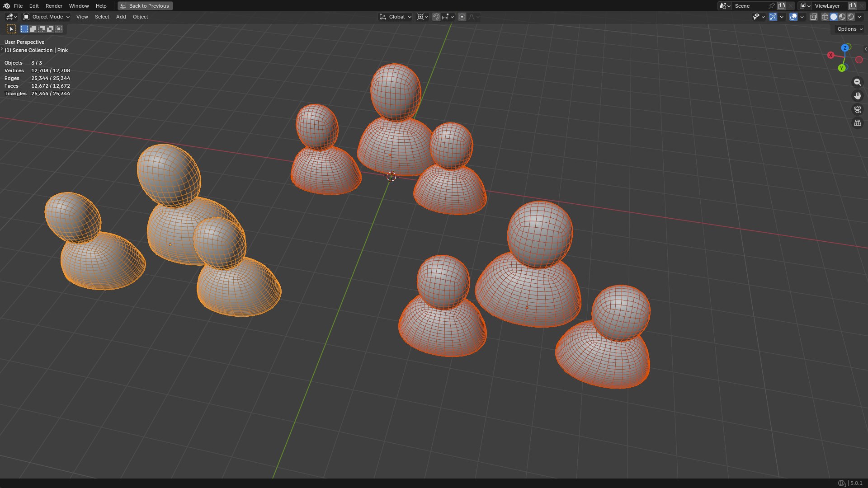Open the viewport Add menu
The width and height of the screenshot is (868, 488).
tap(121, 17)
